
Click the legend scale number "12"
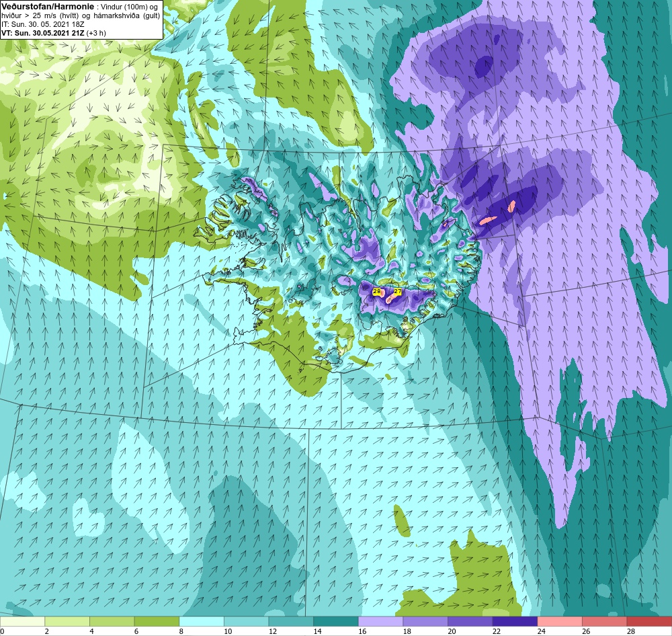(x=273, y=631)
